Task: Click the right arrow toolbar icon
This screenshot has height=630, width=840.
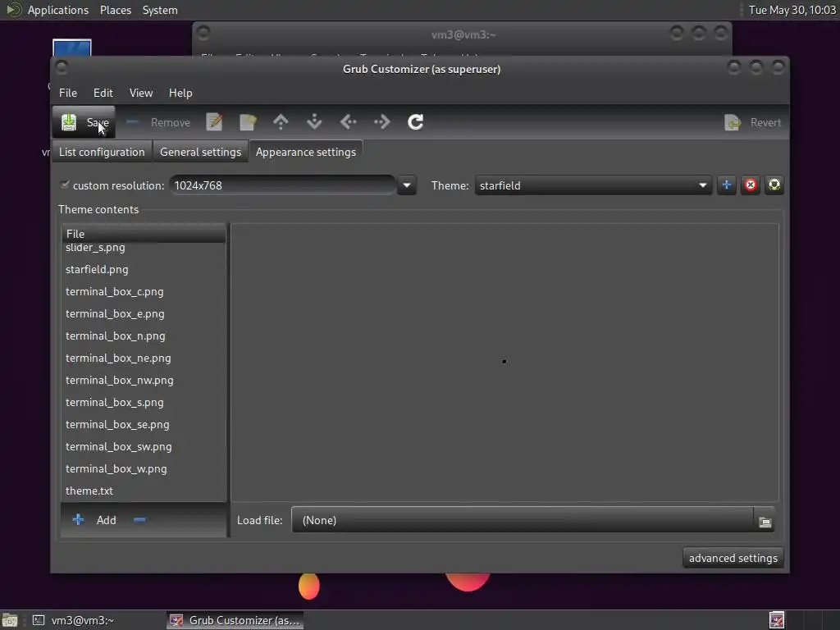Action: click(x=382, y=122)
